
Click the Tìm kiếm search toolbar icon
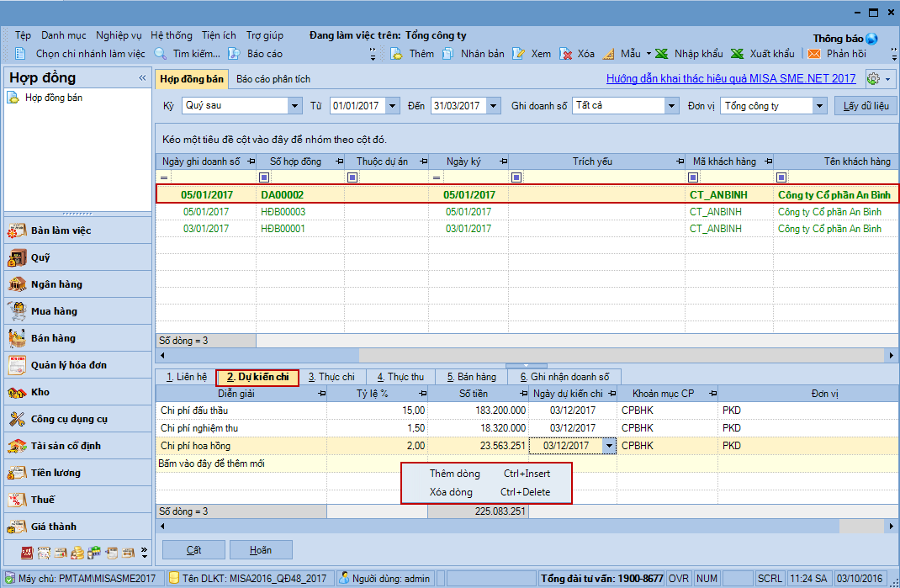point(161,54)
